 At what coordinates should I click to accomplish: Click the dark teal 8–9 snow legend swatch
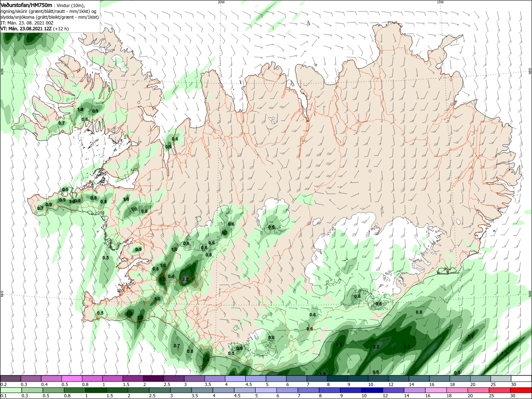[338, 379]
